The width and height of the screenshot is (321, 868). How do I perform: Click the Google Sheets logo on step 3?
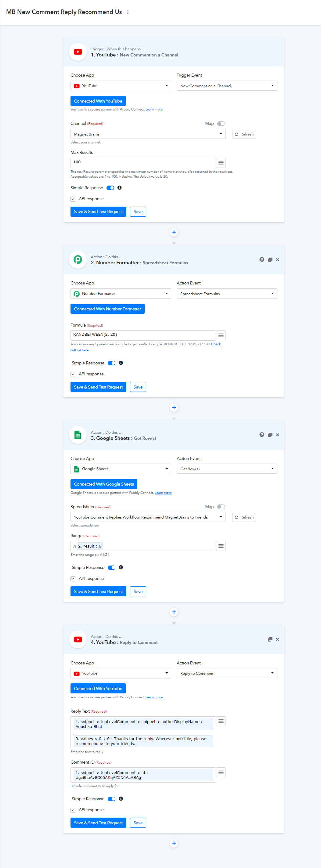[x=78, y=435]
